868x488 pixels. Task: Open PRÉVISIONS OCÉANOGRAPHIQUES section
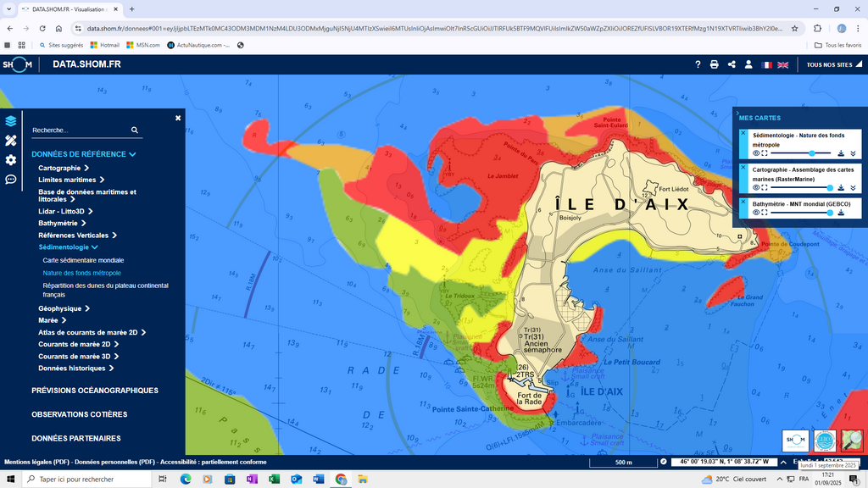point(95,391)
